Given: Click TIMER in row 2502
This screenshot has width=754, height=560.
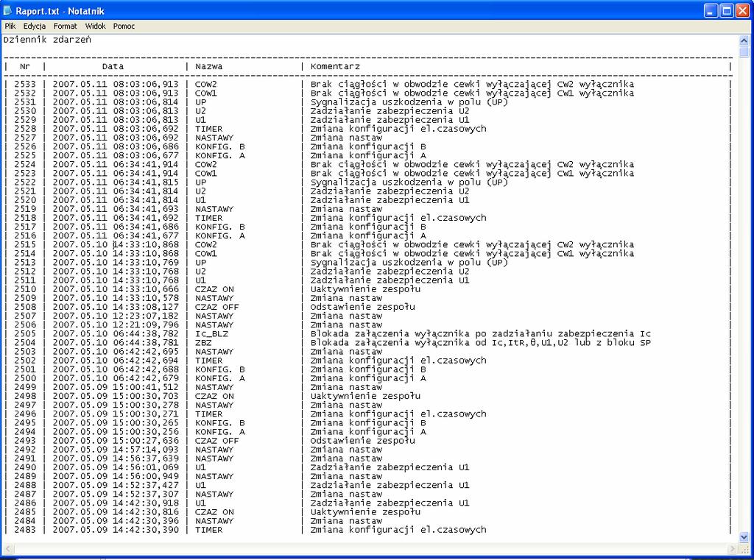Looking at the screenshot, I should click(x=208, y=361).
